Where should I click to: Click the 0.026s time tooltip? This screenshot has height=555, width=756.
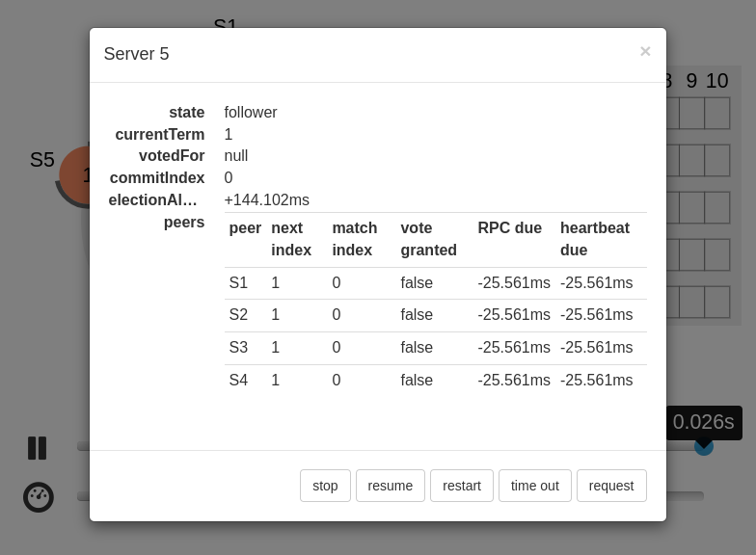[x=703, y=422]
